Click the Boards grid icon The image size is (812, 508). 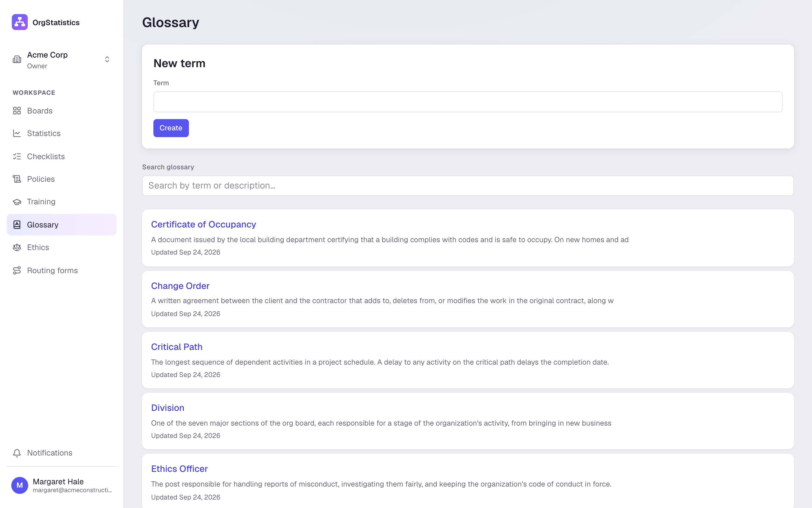(x=17, y=111)
